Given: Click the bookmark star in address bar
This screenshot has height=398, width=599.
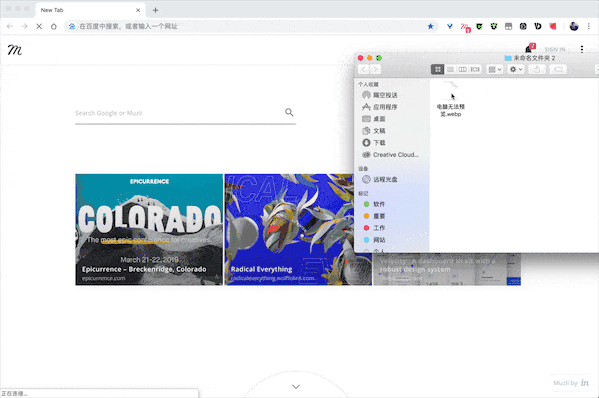Looking at the screenshot, I should pyautogui.click(x=431, y=26).
